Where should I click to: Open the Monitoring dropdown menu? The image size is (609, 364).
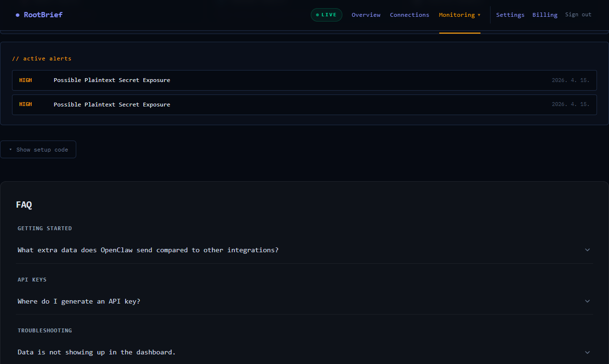coord(459,15)
